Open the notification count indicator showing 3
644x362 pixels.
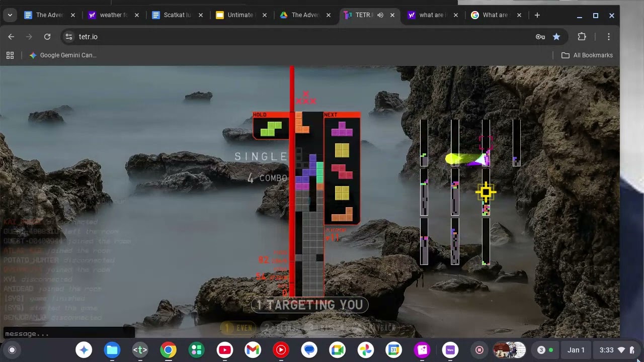point(545,350)
